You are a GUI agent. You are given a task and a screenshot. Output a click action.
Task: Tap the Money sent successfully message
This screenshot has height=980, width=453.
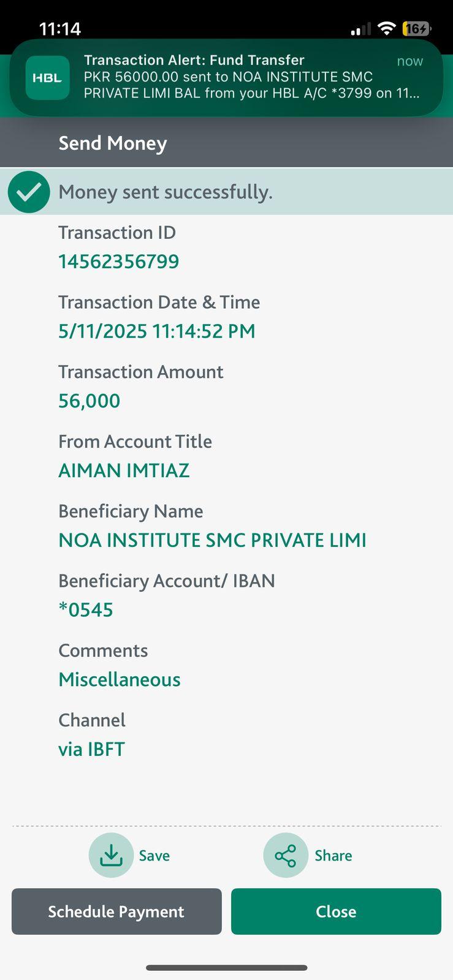coord(166,192)
